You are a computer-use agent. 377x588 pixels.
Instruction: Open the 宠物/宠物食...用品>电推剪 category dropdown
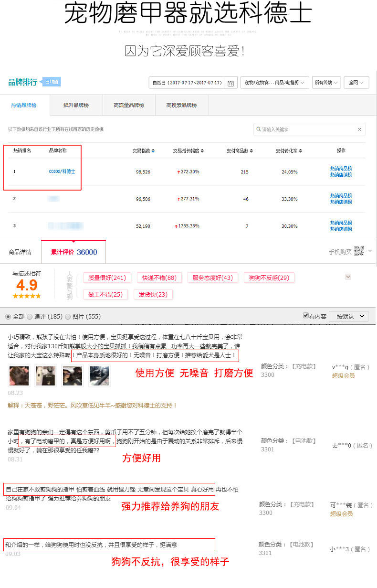[x=275, y=83]
